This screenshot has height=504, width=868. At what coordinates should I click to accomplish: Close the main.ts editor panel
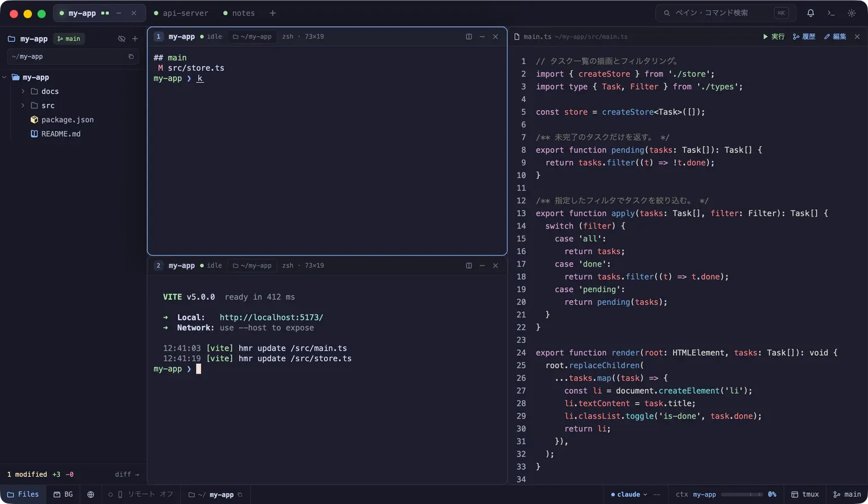pos(857,37)
